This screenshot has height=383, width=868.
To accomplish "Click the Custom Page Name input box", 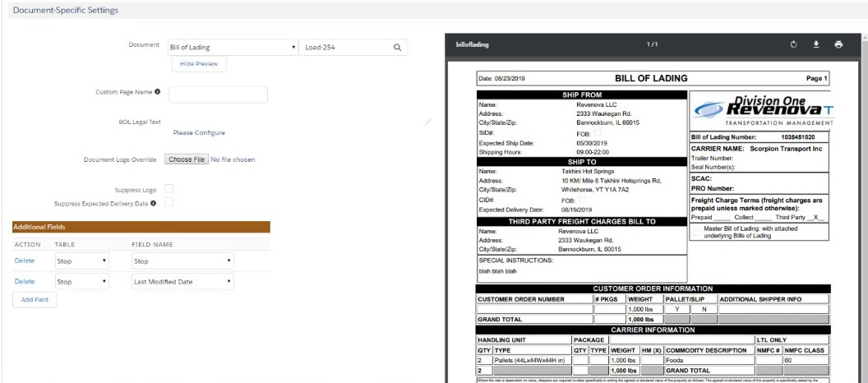I will coord(218,95).
